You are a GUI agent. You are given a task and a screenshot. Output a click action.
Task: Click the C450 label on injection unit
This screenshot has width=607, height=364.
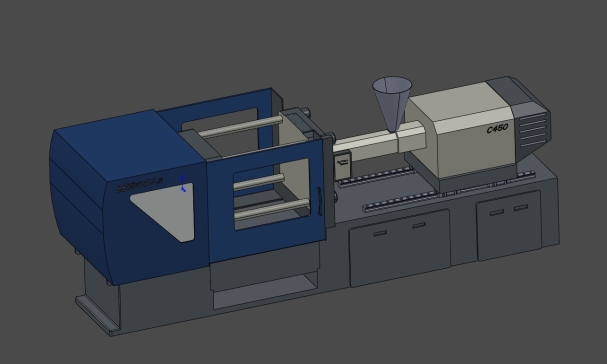(497, 128)
